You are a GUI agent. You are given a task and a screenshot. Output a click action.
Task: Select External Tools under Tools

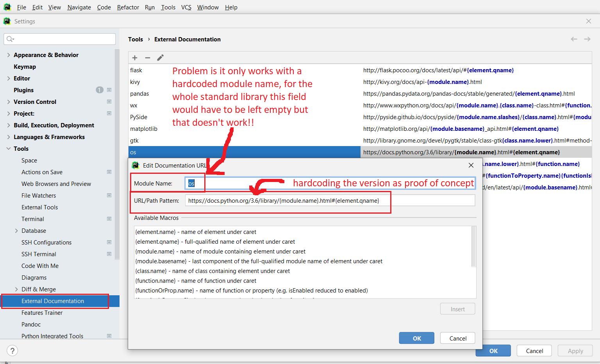[x=39, y=207]
